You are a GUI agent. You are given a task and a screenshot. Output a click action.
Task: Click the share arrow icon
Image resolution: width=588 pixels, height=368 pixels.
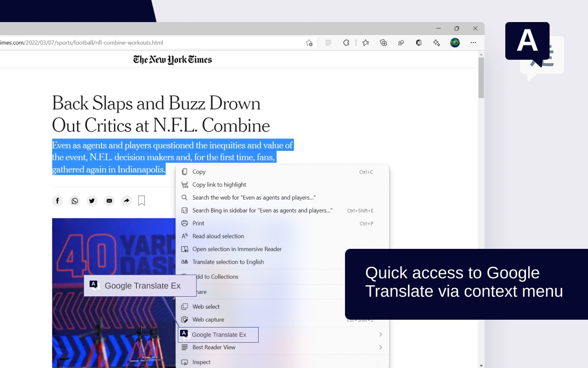(126, 201)
